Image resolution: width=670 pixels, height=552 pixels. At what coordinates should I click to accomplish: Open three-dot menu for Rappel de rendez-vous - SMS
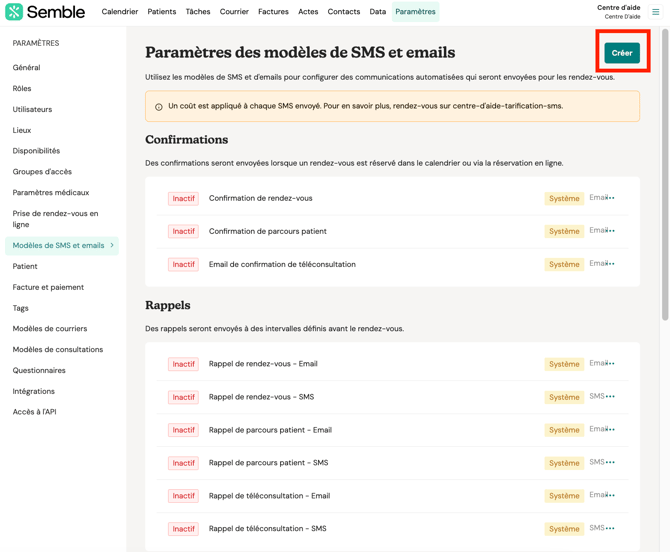coord(611,397)
